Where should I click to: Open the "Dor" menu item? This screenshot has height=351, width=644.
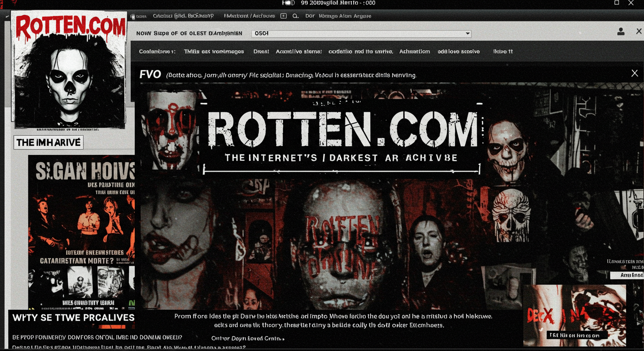310,16
